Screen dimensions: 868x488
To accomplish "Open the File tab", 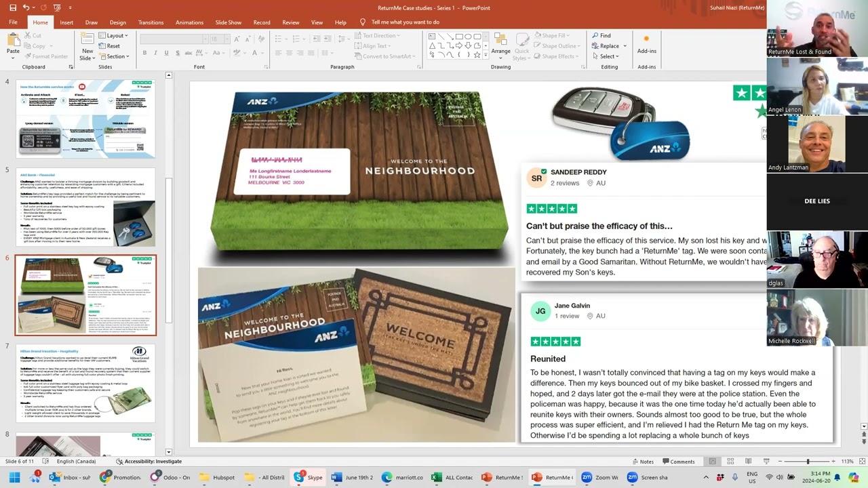I will 13,22.
